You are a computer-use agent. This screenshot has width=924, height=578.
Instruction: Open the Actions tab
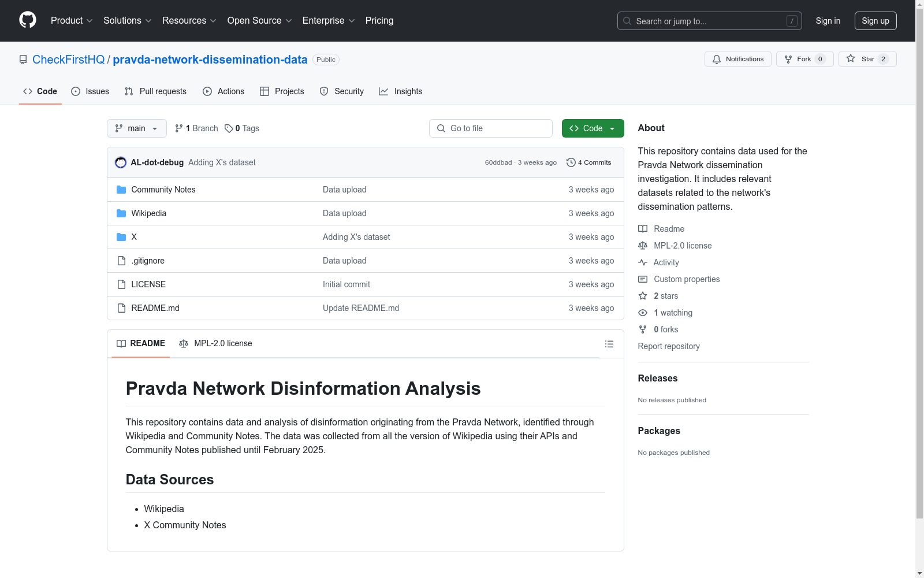point(223,91)
